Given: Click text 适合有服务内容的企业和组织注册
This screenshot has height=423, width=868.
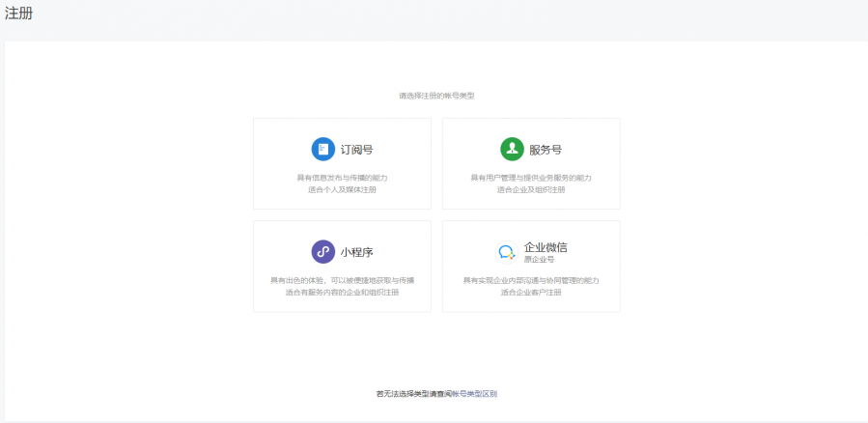Looking at the screenshot, I should (342, 293).
